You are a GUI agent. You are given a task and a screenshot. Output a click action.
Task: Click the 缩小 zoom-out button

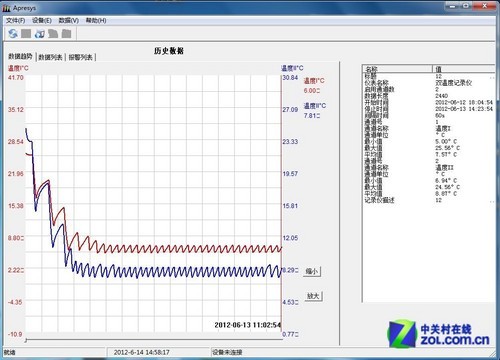click(x=312, y=271)
